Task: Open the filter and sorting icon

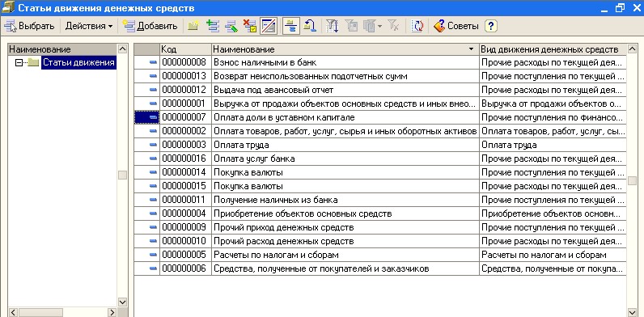Action: (332, 26)
